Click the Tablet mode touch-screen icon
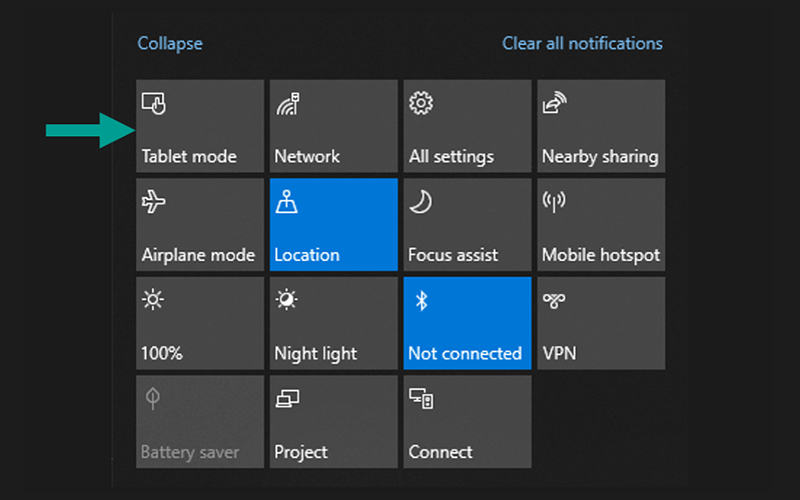 point(154,103)
